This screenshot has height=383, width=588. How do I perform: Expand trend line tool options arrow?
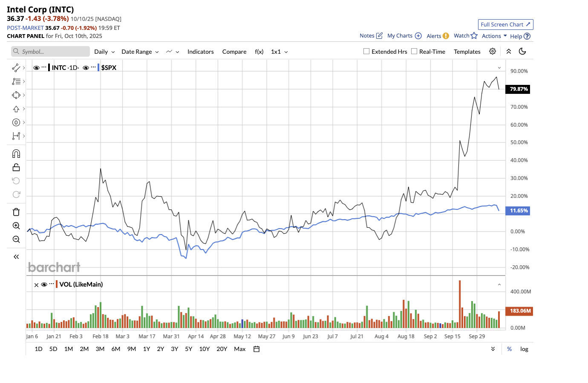point(24,68)
